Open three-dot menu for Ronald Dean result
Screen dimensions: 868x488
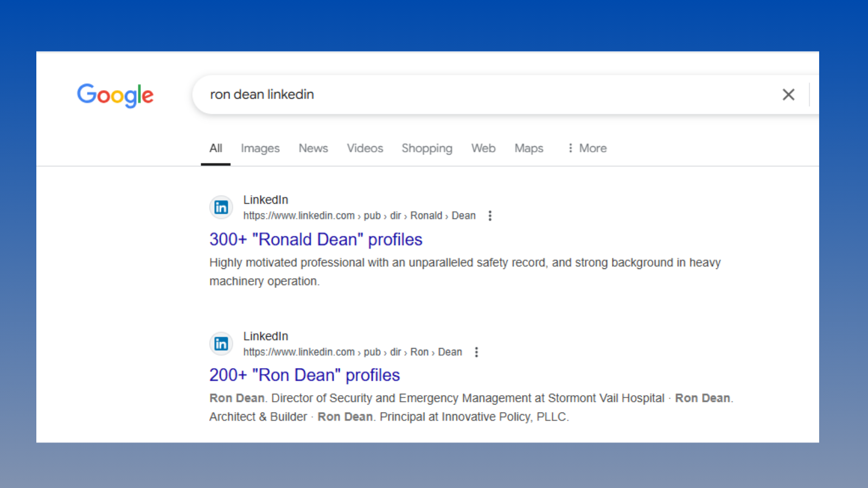point(490,216)
